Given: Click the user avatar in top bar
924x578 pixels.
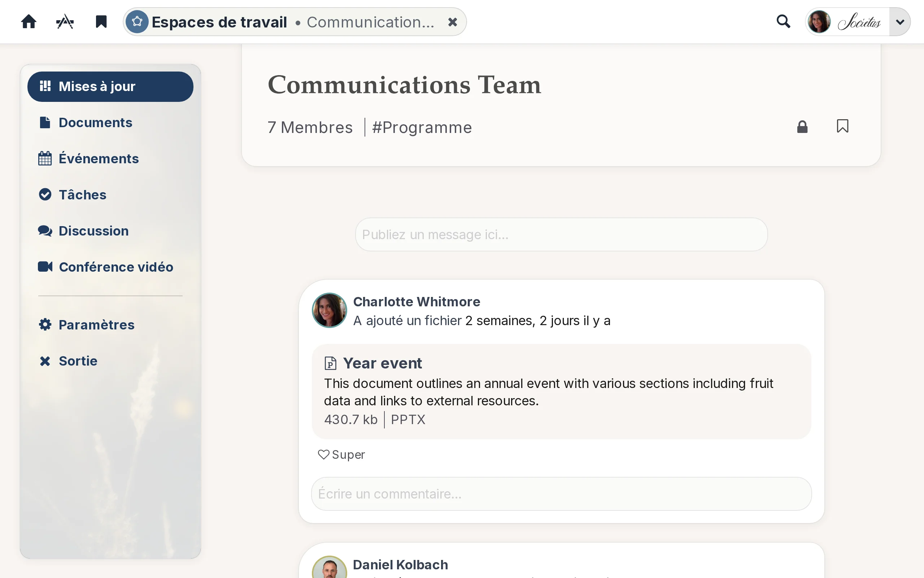Looking at the screenshot, I should click(819, 22).
